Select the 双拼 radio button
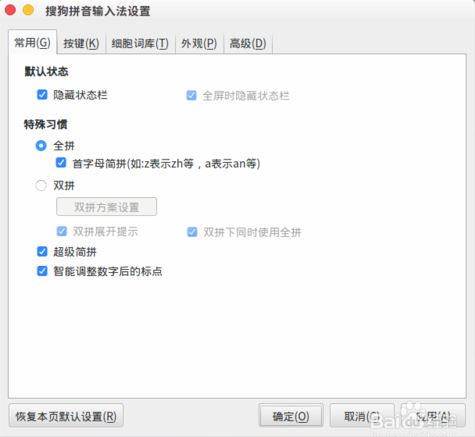 [41, 185]
